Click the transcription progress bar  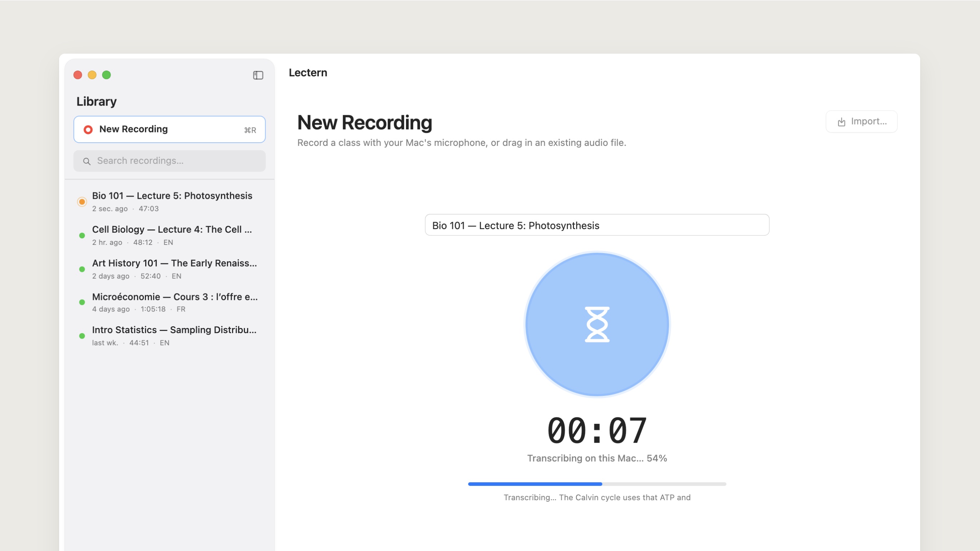(x=597, y=484)
